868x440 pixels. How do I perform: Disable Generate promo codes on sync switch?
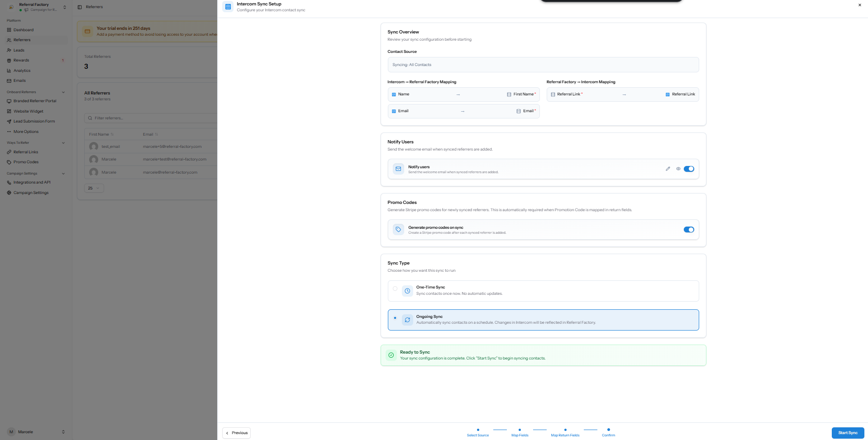pos(689,230)
